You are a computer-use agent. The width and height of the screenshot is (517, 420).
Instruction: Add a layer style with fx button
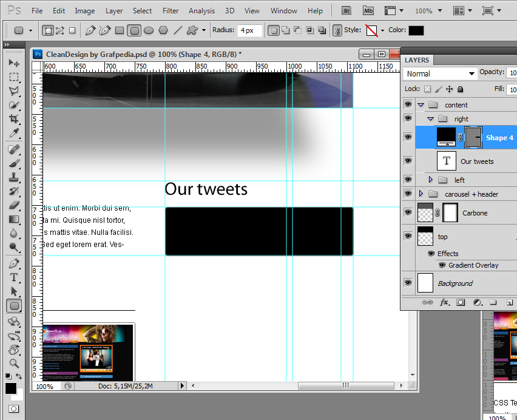444,302
